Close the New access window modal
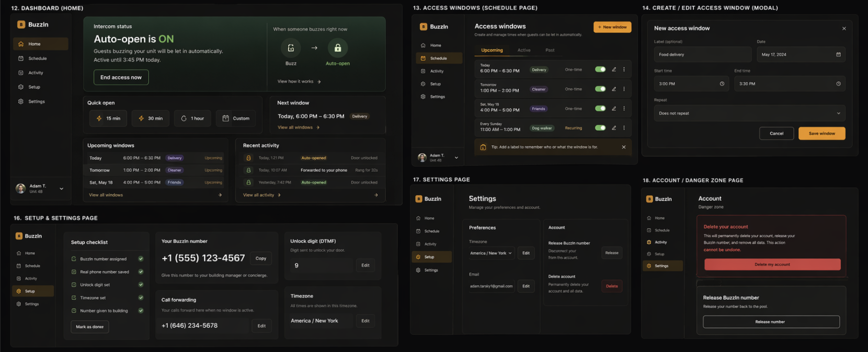Viewport: 868px width, 352px height. [844, 29]
